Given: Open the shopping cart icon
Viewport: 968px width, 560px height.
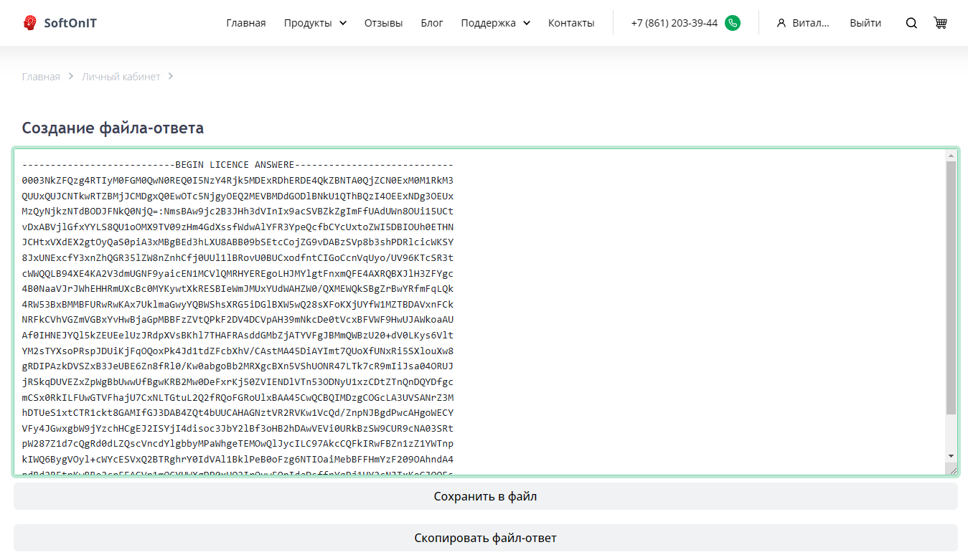Looking at the screenshot, I should click(x=940, y=23).
